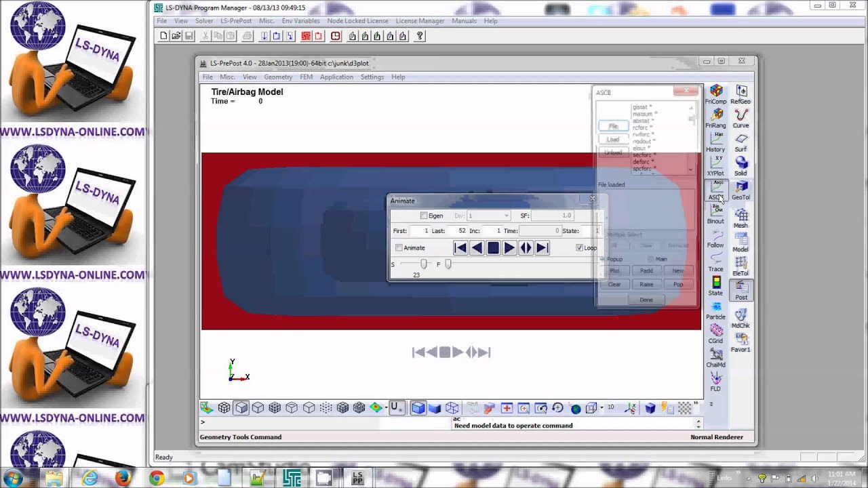Open the GeoTol geometry tools
Viewport: 868px width, 488px height.
pyautogui.click(x=741, y=190)
